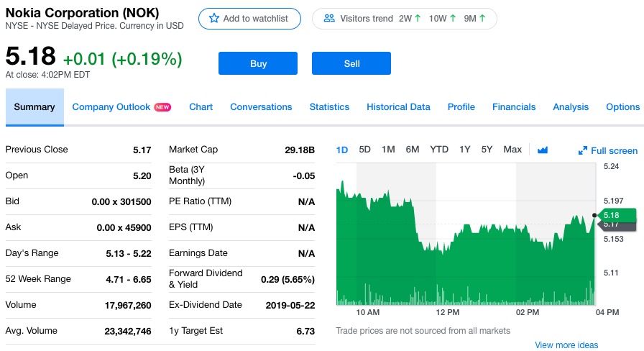Click the 5.24 chart axis label
Viewport: 644px width, 351px height.
point(611,166)
